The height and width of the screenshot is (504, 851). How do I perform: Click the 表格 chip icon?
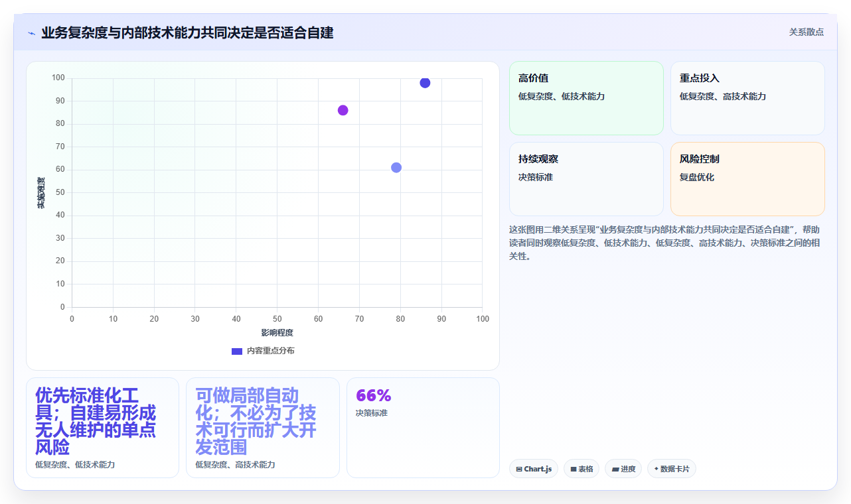click(x=574, y=469)
